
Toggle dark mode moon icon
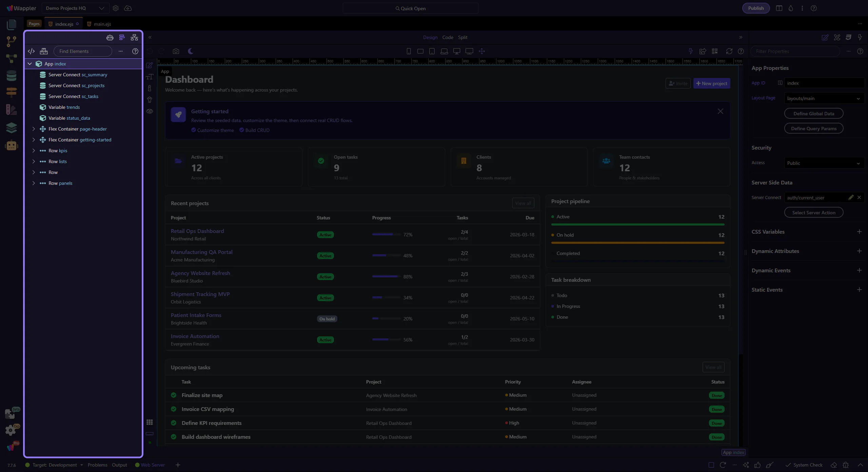[x=191, y=51]
